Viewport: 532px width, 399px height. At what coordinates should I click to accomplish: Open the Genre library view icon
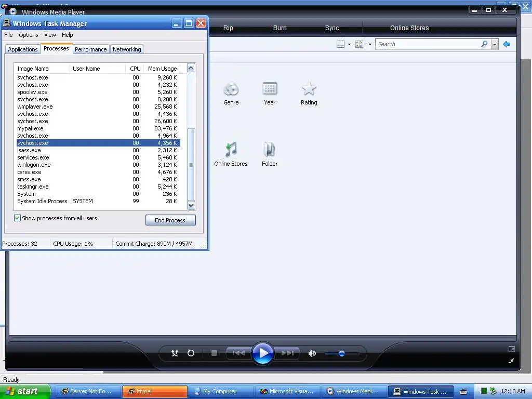click(x=231, y=94)
